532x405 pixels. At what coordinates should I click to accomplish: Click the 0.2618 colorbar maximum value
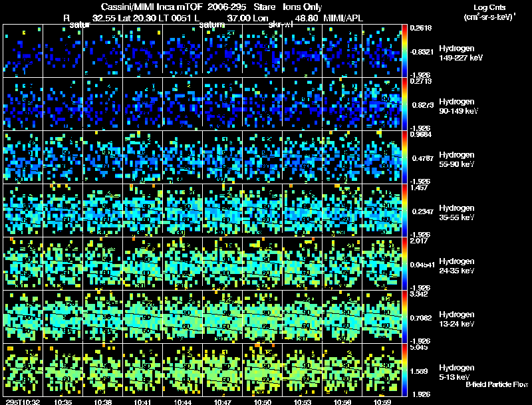(x=421, y=28)
